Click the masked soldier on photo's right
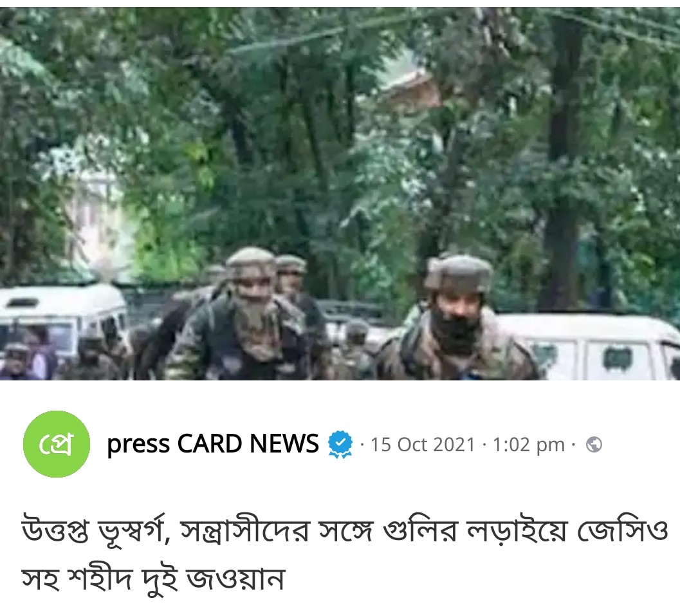 coord(455,321)
